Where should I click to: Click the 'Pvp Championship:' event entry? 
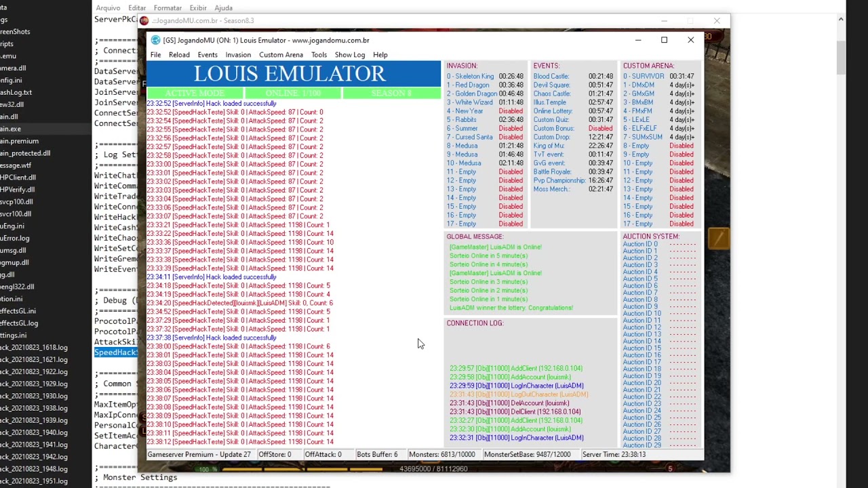point(573,181)
